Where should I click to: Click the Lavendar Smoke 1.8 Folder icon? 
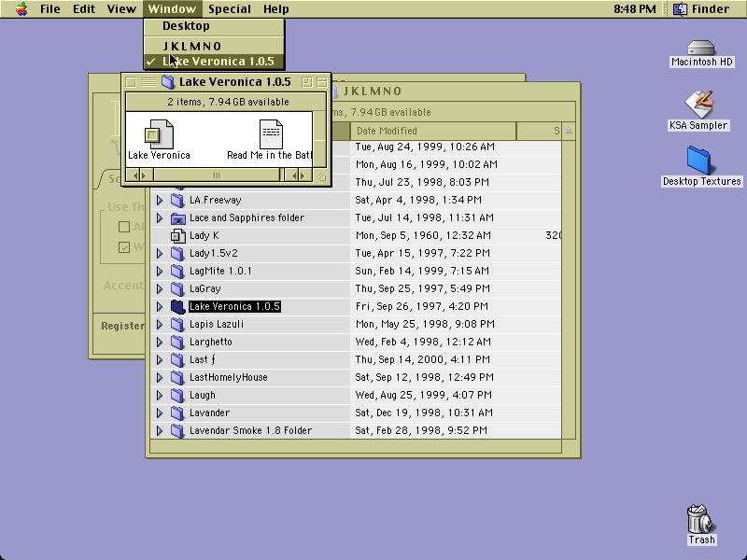click(177, 430)
